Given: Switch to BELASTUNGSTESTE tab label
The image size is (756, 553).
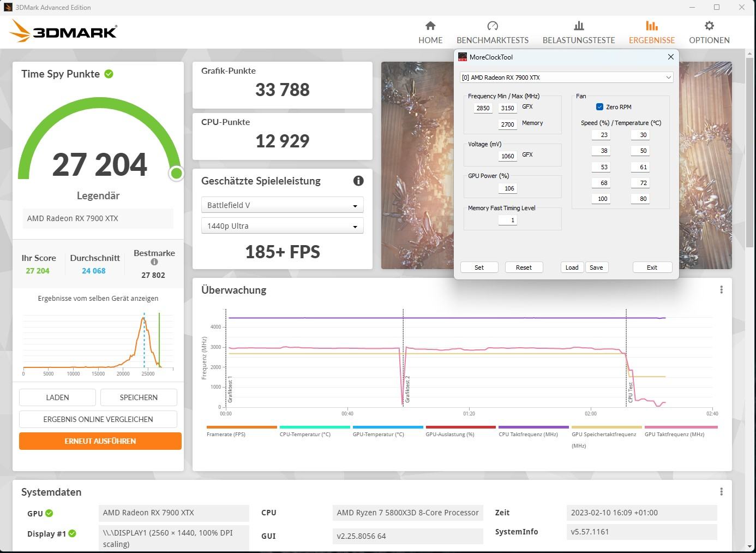Looking at the screenshot, I should [579, 40].
